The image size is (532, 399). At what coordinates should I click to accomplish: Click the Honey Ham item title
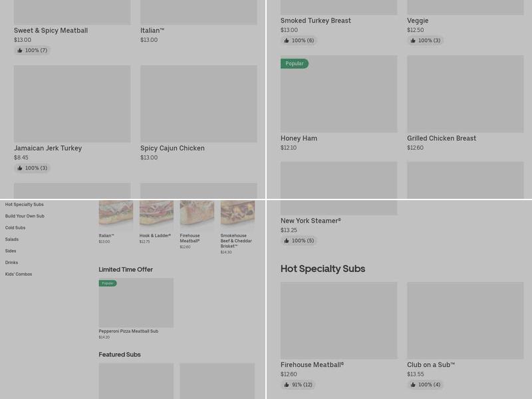coord(299,138)
